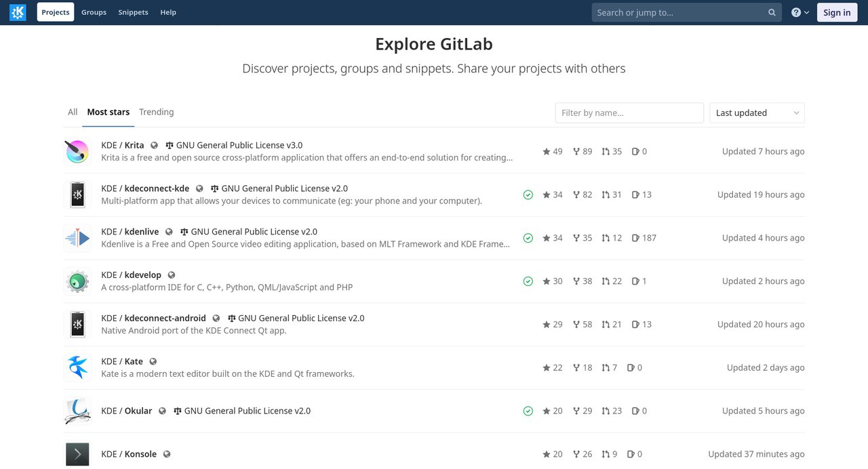
Task: Click the Okular GPL v2.0 license link
Action: pos(242,411)
